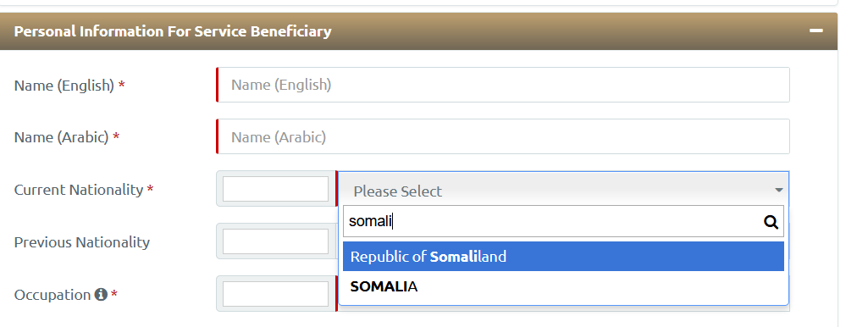Collapse the Personal Information panel with minus icon
The image size is (868, 327).
[816, 31]
